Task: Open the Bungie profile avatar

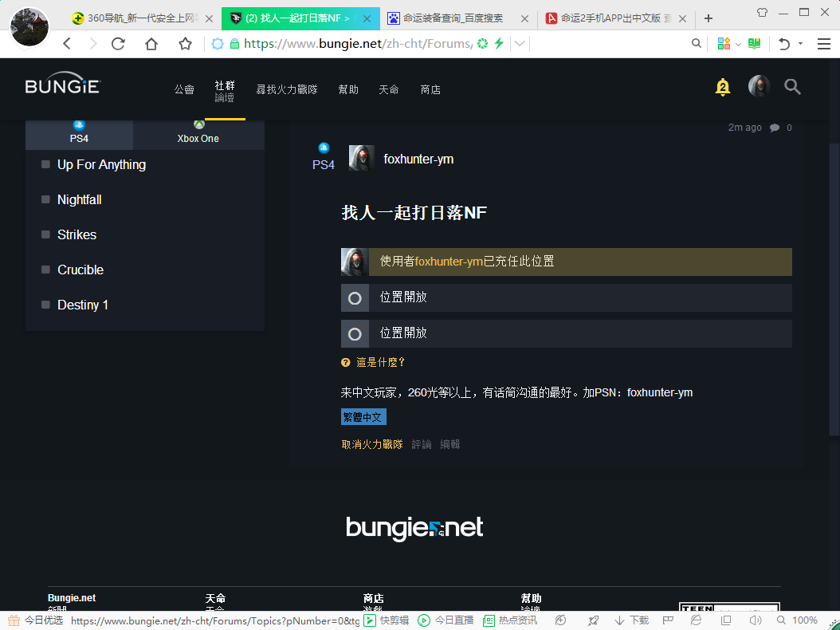Action: click(x=759, y=86)
